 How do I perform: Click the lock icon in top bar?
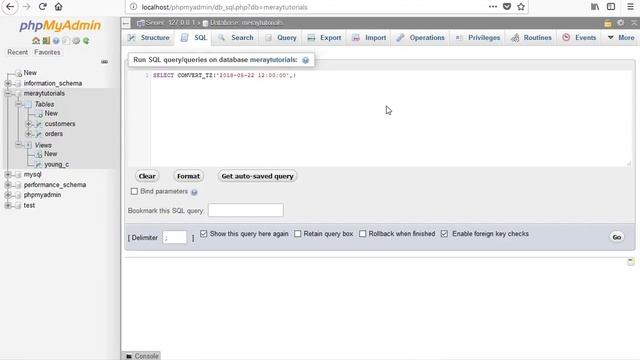[608, 23]
